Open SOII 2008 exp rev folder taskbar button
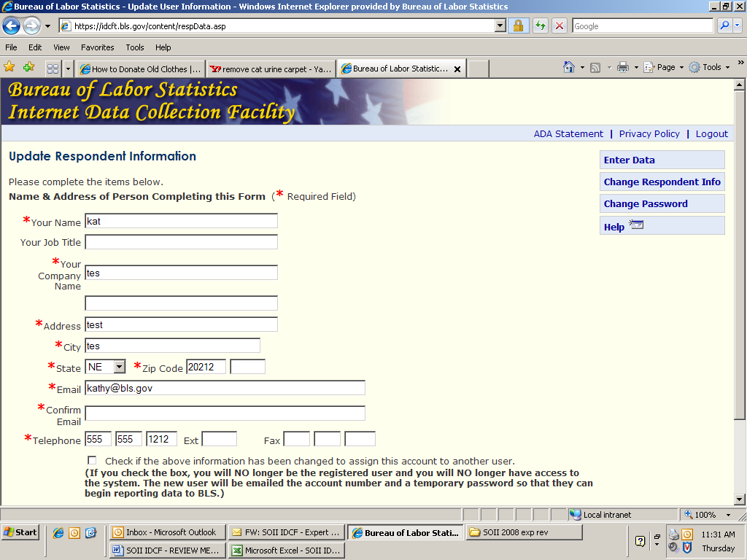The width and height of the screenshot is (747, 560). [524, 532]
